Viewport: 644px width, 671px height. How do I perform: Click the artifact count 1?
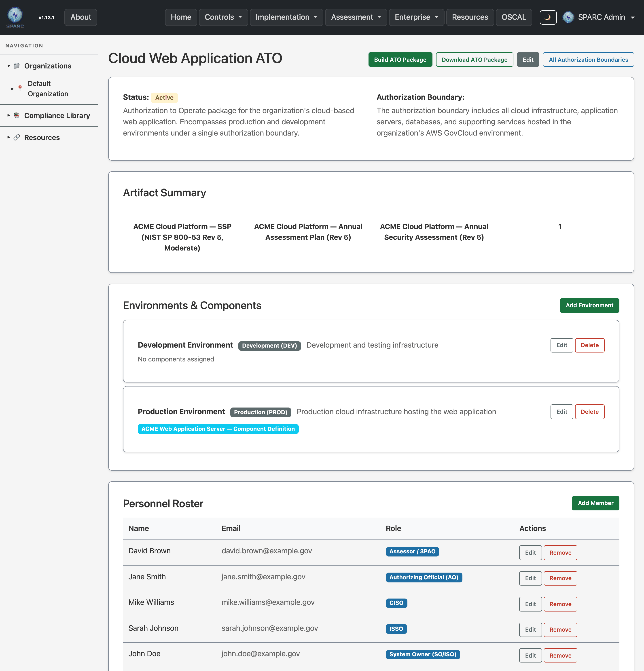tap(560, 227)
